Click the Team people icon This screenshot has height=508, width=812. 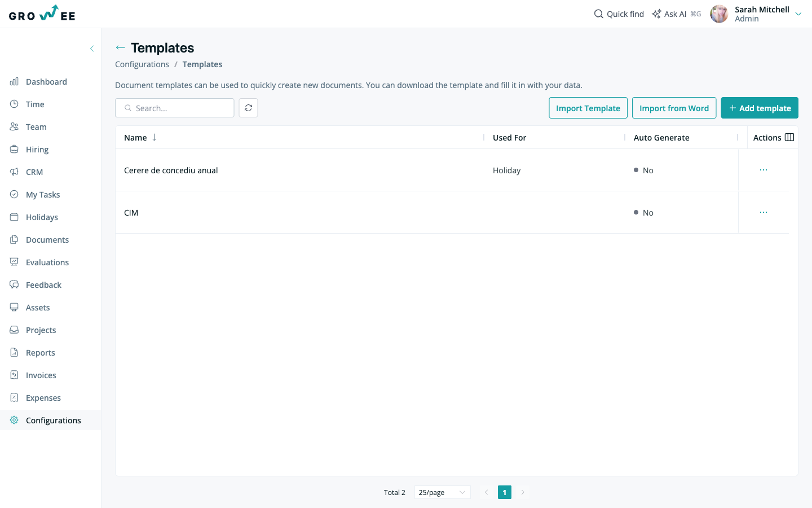pyautogui.click(x=14, y=126)
